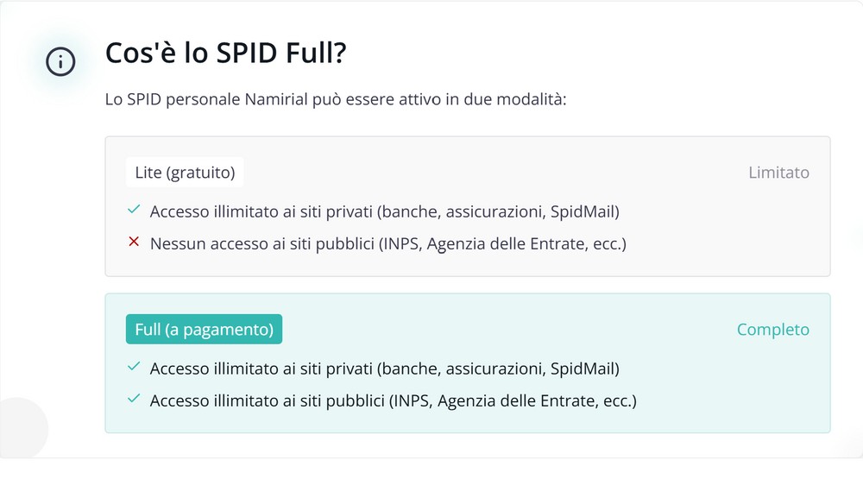The image size is (863, 504).
Task: Click the "Limitato" label
Action: click(778, 173)
